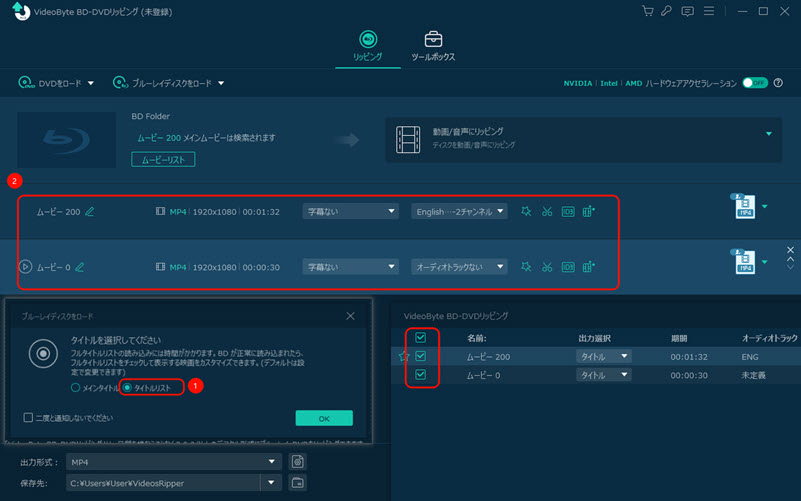The image size is (801, 501).
Task: Click the scissors cut icon for ムービー 0
Action: click(547, 267)
